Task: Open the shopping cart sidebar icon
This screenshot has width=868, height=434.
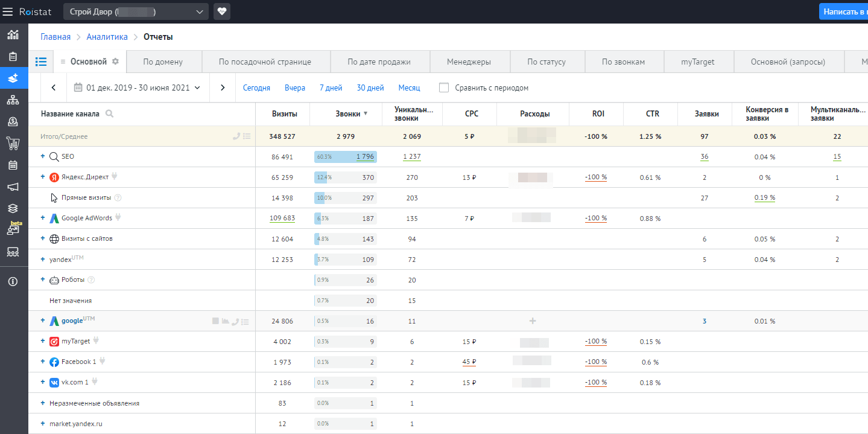Action: pos(13,143)
